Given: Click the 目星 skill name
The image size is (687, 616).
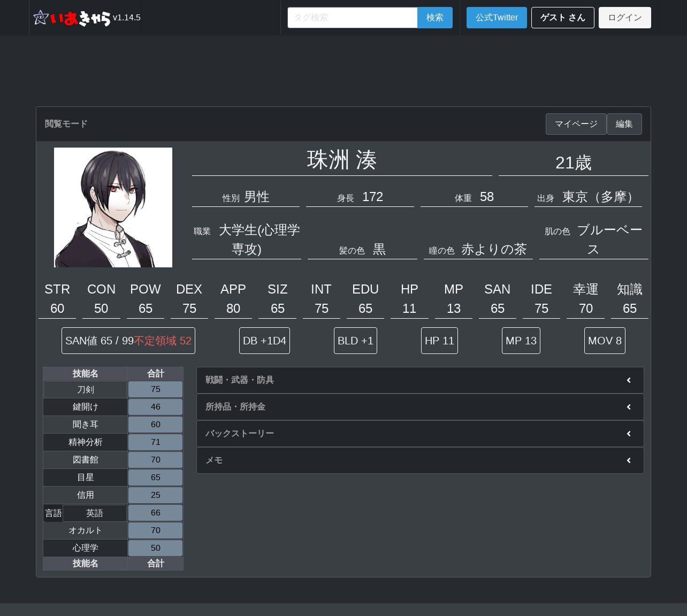Looking at the screenshot, I should (x=85, y=478).
